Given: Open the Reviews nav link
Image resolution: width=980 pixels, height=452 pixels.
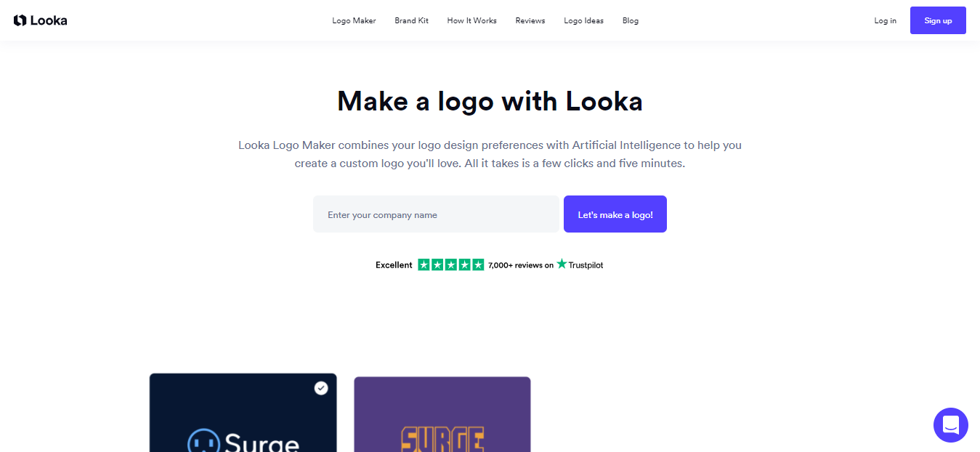Looking at the screenshot, I should [530, 20].
